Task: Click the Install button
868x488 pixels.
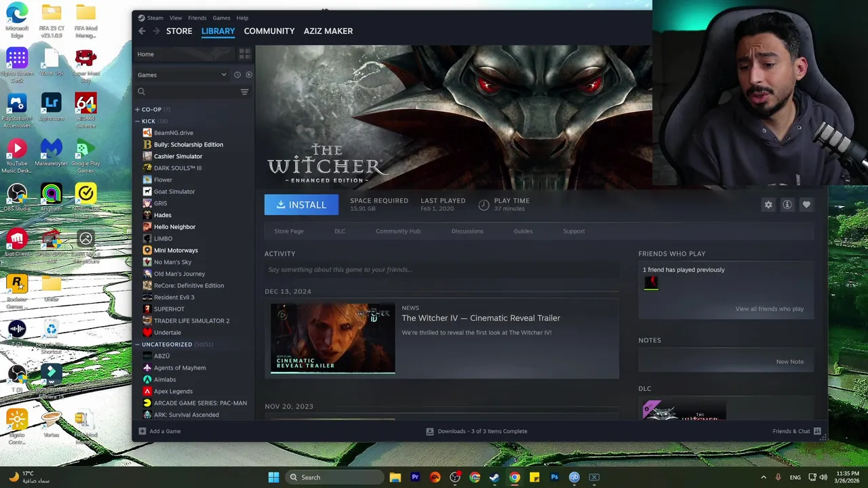Action: pyautogui.click(x=301, y=205)
